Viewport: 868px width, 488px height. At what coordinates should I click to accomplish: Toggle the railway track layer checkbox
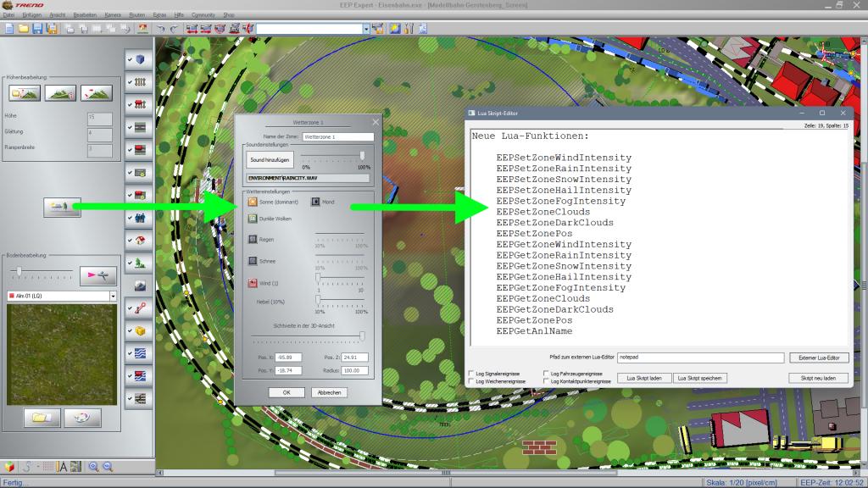pyautogui.click(x=139, y=82)
